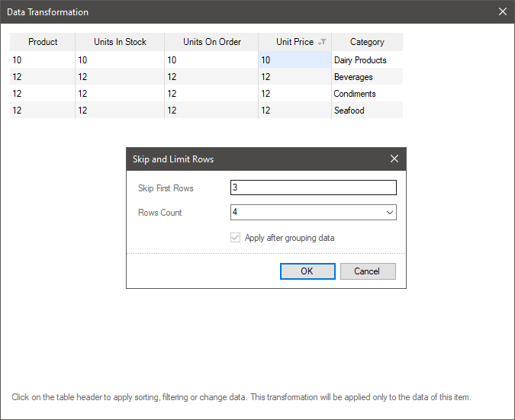Sort by the Product column header
The width and height of the screenshot is (515, 420).
click(x=43, y=42)
